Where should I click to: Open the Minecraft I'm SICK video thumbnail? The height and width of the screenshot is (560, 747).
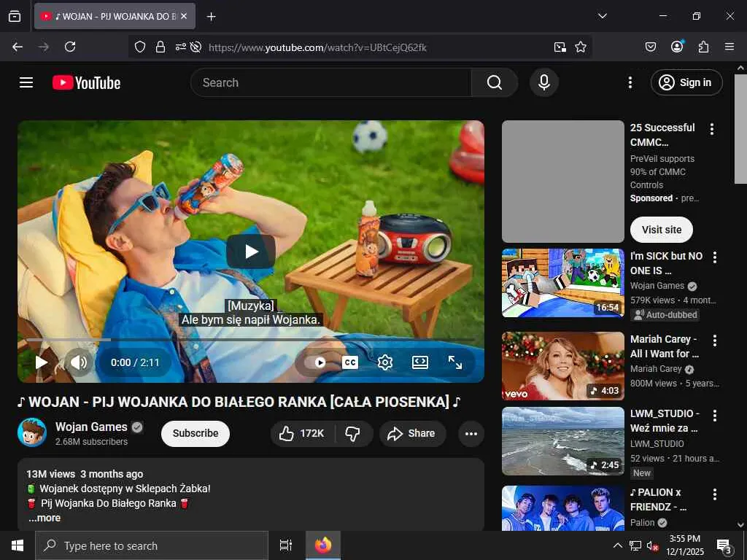click(562, 283)
